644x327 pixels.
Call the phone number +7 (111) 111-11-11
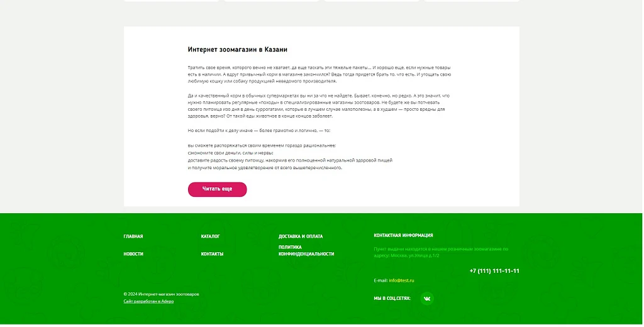tap(494, 271)
